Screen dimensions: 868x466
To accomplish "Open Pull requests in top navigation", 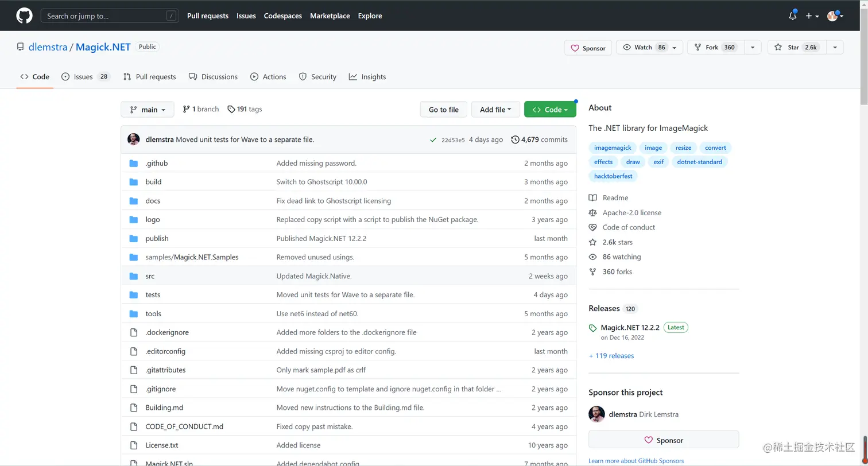I will click(208, 16).
